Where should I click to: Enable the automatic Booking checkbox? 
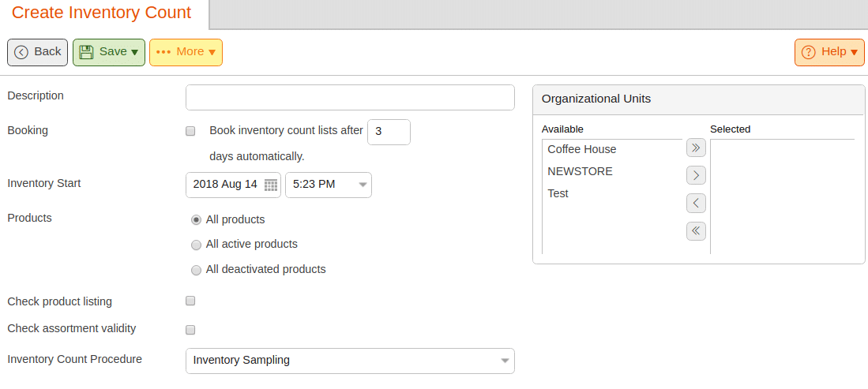click(190, 131)
